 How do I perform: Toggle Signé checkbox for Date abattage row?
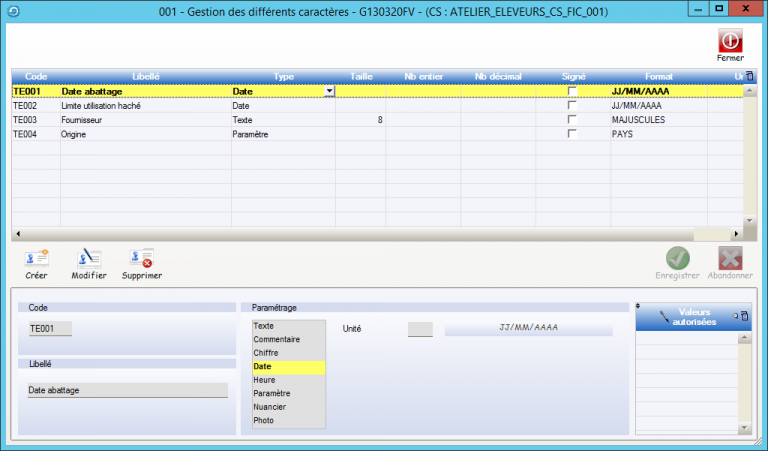pyautogui.click(x=573, y=91)
